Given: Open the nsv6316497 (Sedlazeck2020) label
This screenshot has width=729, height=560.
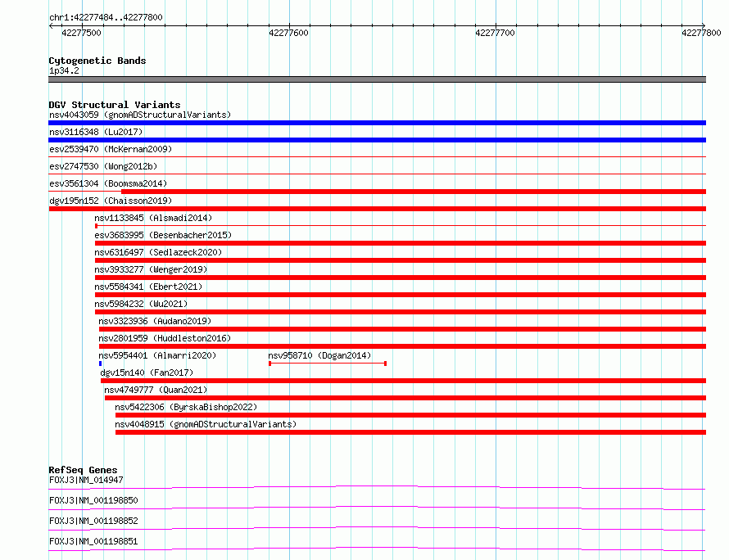Looking at the screenshot, I should click(x=158, y=252).
